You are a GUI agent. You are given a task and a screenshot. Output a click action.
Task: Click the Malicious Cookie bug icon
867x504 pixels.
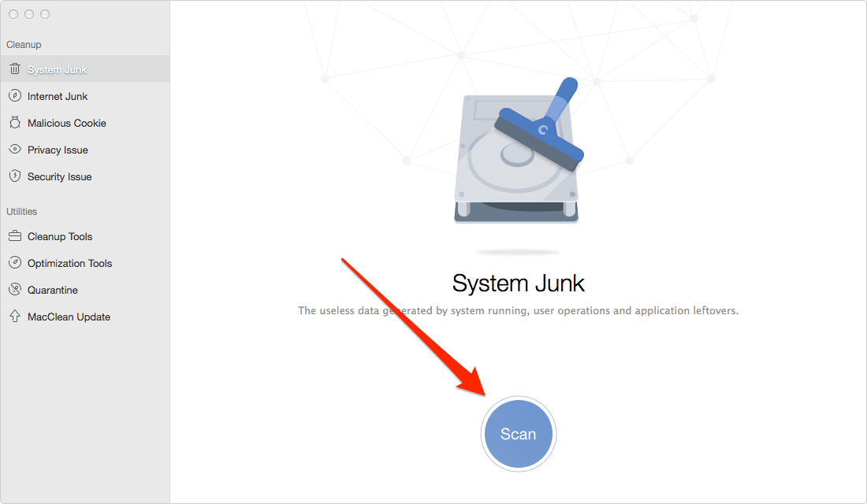[x=15, y=123]
